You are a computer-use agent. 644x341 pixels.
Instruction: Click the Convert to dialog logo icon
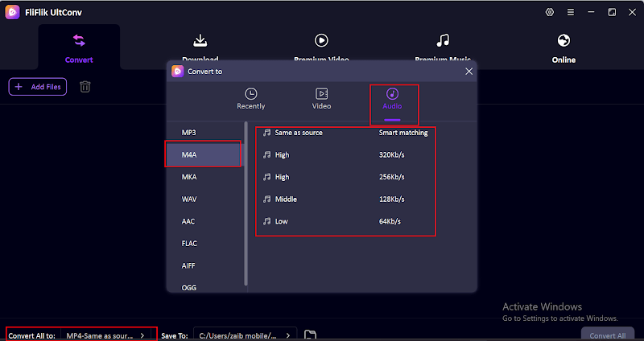click(178, 71)
